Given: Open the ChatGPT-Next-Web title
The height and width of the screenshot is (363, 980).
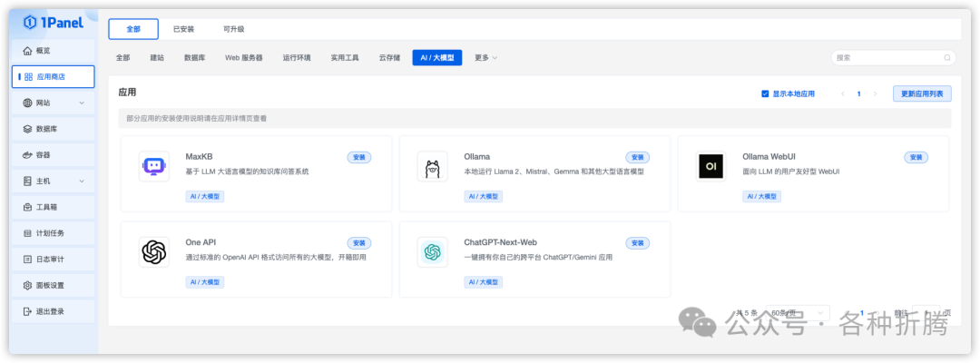Looking at the screenshot, I should tap(501, 241).
